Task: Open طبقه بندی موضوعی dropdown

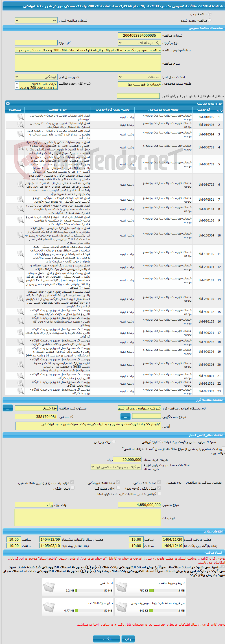Action: pos(139,84)
